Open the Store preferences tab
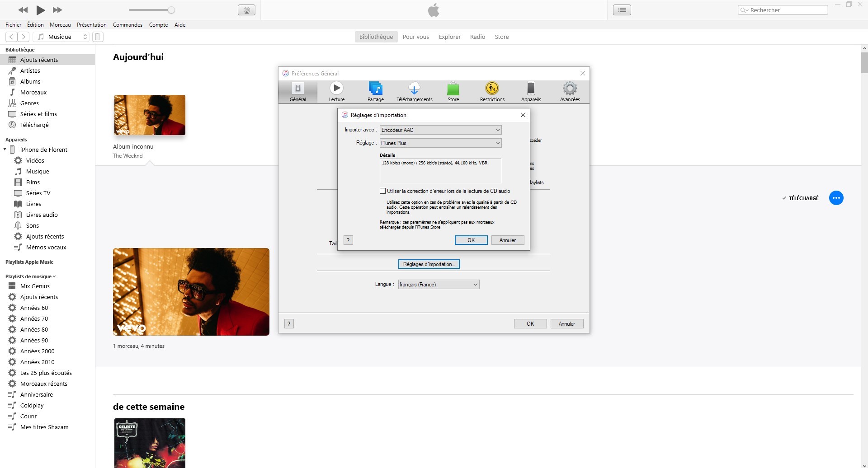868x468 pixels. (x=453, y=92)
